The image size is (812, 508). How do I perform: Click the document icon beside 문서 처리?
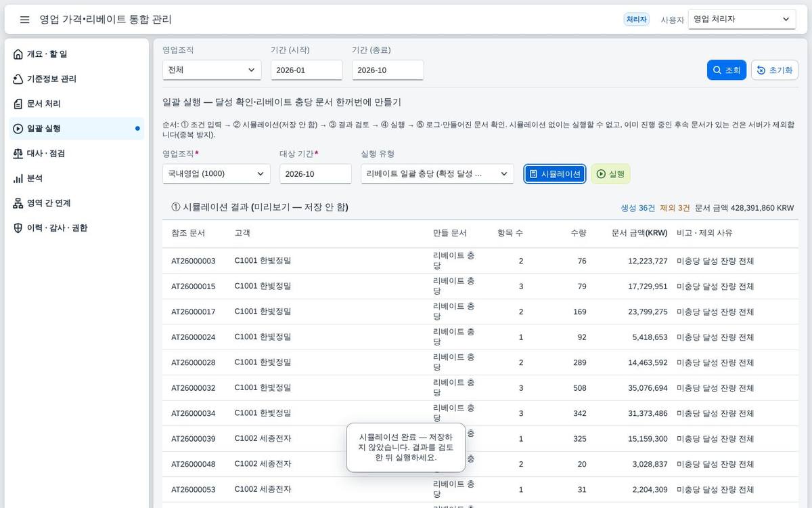coord(18,104)
